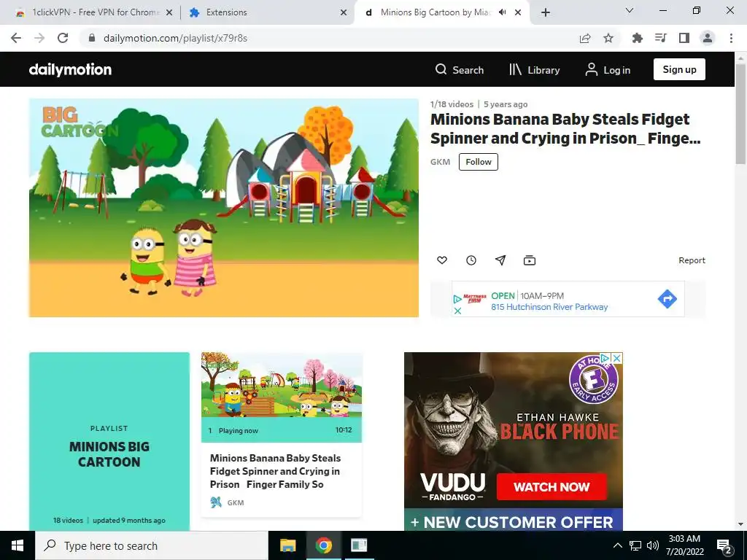Click the browser forward arrow

pyautogui.click(x=39, y=38)
